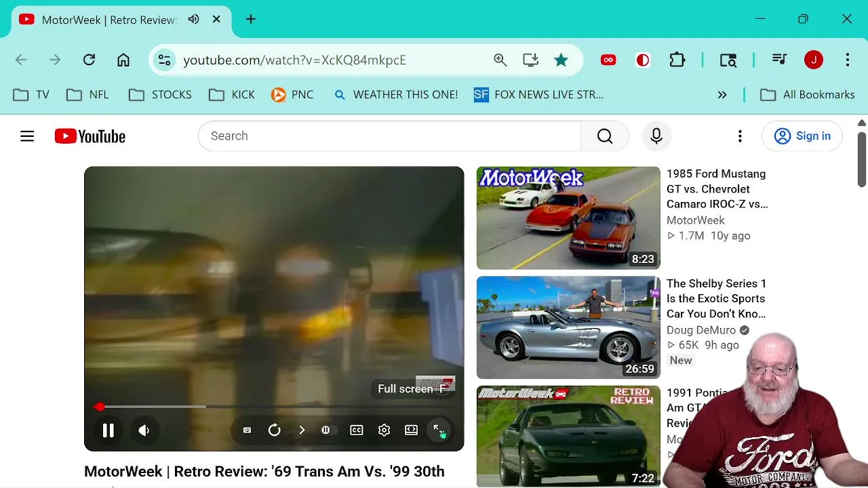Go forward to the next page
This screenshot has width=868, height=488.
[x=55, y=60]
